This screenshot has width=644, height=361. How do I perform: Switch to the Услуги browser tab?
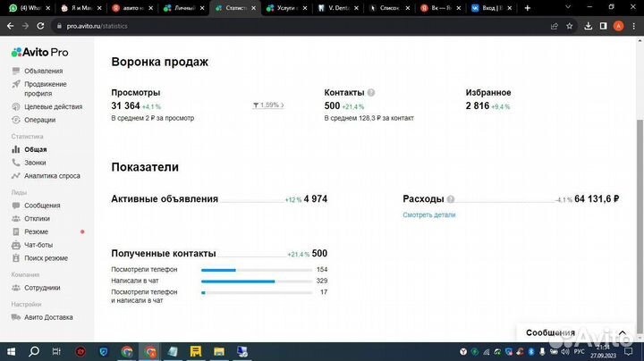tap(286, 8)
